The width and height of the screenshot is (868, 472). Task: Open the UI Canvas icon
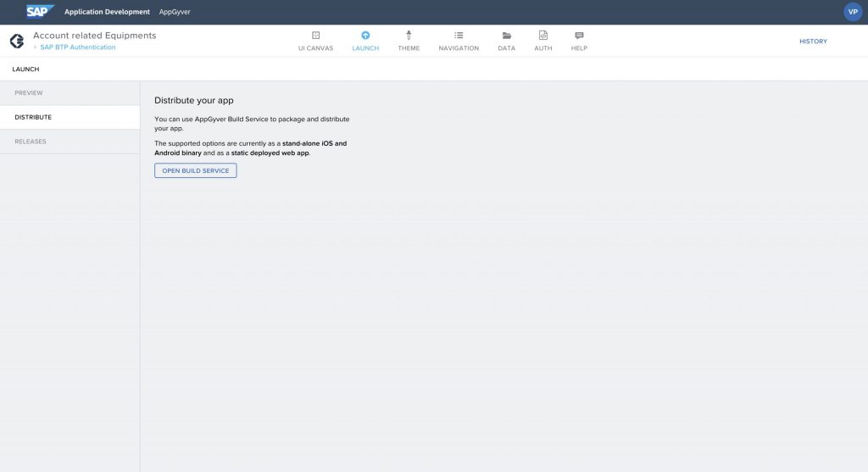point(315,36)
